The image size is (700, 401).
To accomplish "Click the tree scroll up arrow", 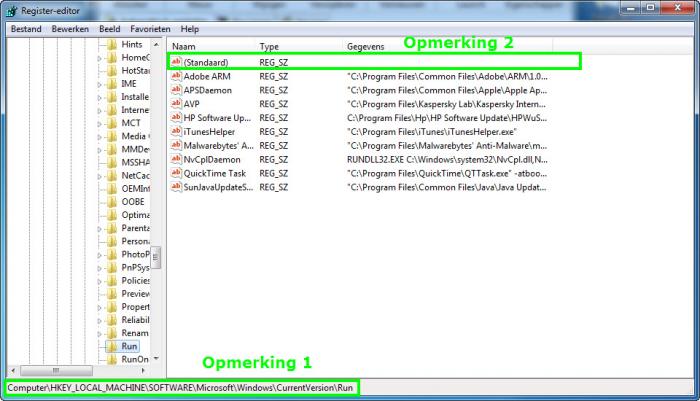I will pyautogui.click(x=156, y=44).
